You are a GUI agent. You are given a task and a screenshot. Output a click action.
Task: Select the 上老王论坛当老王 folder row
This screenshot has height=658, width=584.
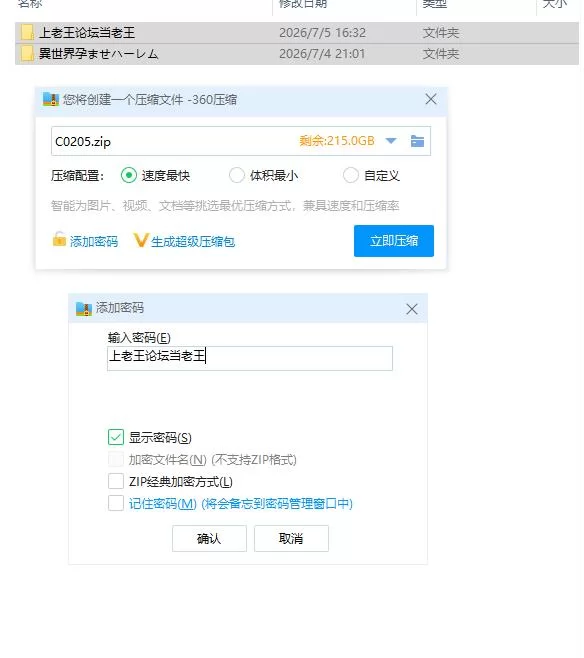[x=297, y=33]
